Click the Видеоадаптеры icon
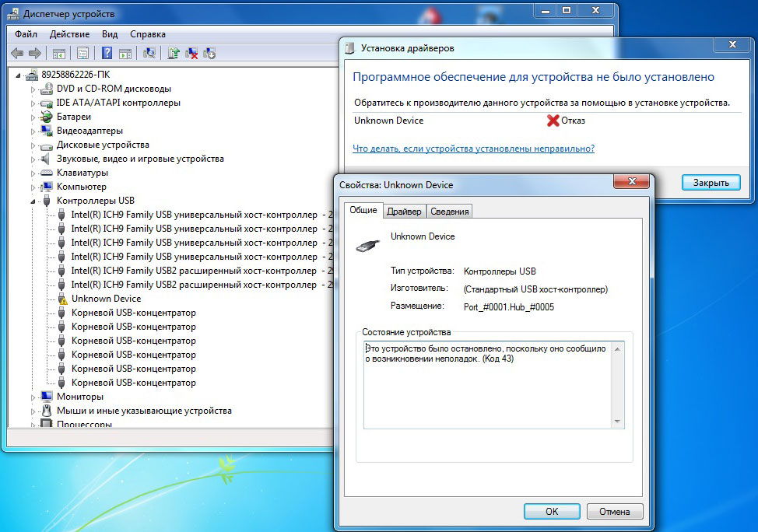 pyautogui.click(x=47, y=131)
